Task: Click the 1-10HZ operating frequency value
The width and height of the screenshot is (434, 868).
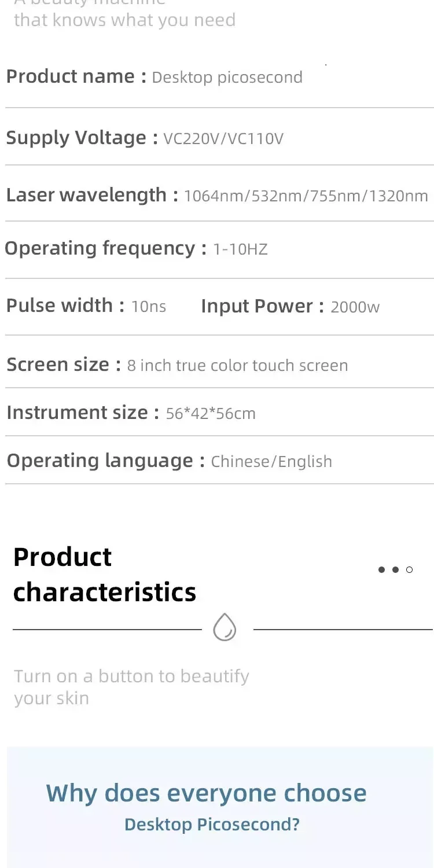Action: tap(240, 249)
